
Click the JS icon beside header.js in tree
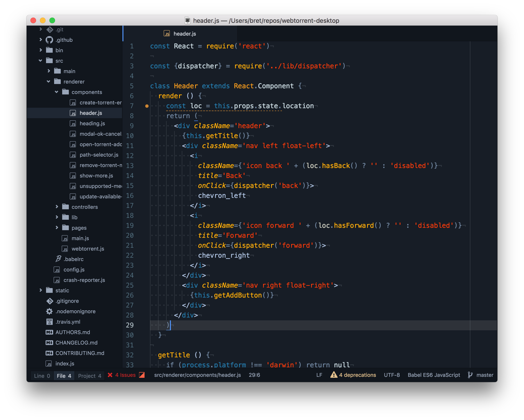73,113
